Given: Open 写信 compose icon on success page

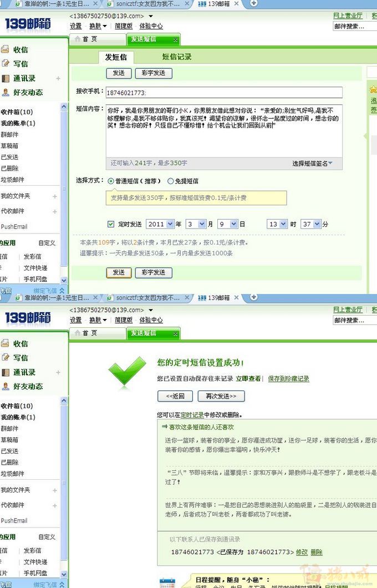Looking at the screenshot, I should (x=5, y=357).
